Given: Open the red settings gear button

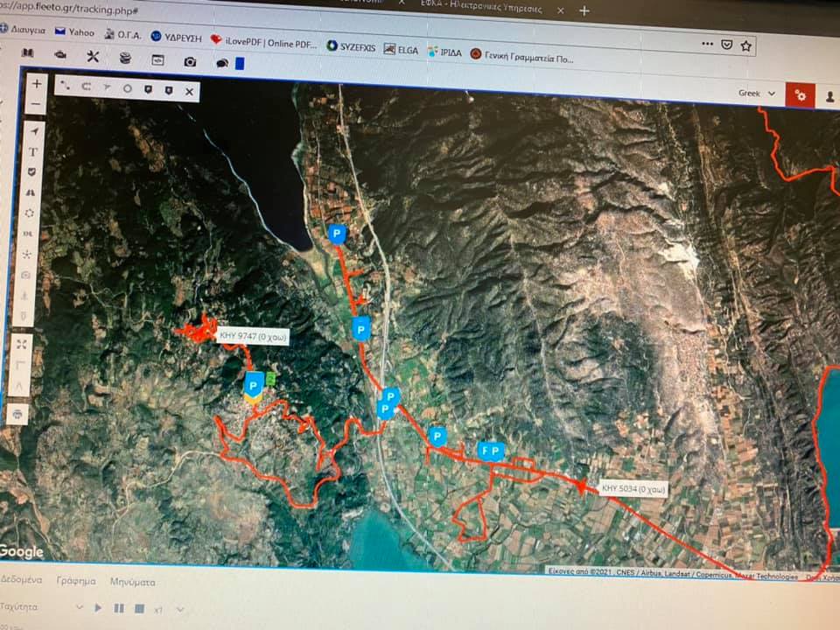Looking at the screenshot, I should 799,95.
